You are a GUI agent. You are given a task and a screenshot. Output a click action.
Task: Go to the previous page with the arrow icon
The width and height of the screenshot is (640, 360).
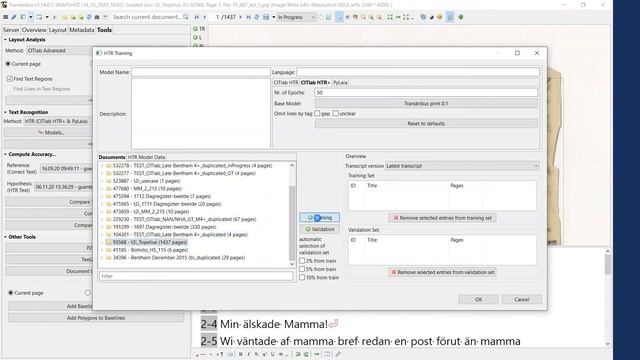pyautogui.click(x=205, y=17)
